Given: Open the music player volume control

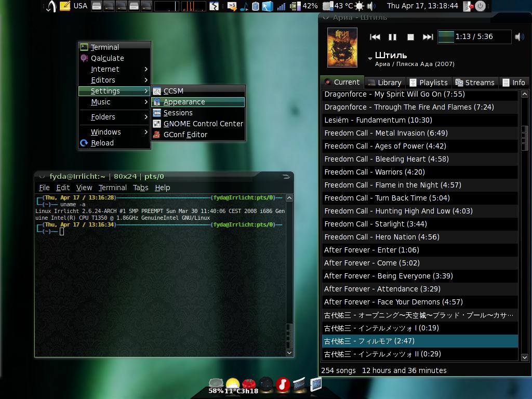Looking at the screenshot, I should pyautogui.click(x=520, y=37).
